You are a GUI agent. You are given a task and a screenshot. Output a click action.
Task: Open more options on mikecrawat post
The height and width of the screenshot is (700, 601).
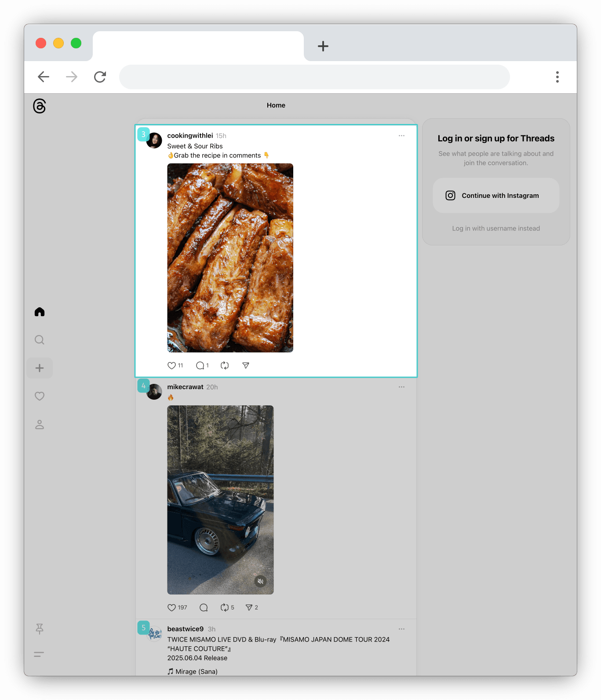(401, 387)
